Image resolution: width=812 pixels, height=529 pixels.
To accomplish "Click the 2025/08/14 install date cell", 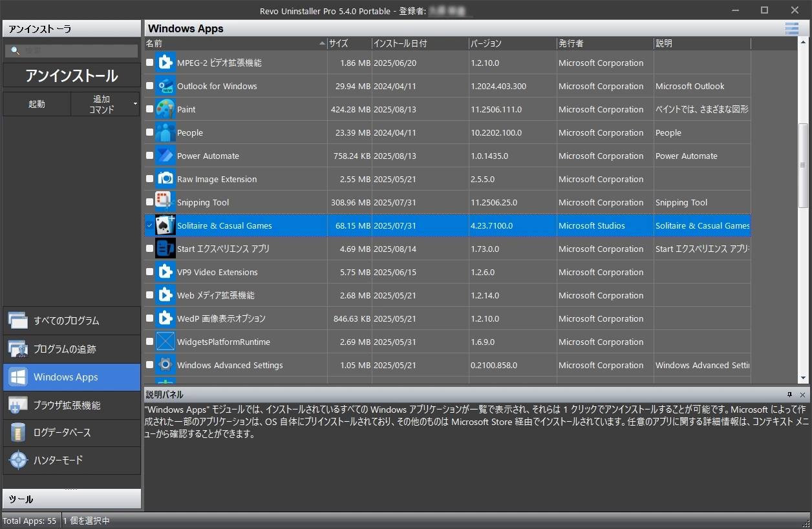I will coord(395,249).
